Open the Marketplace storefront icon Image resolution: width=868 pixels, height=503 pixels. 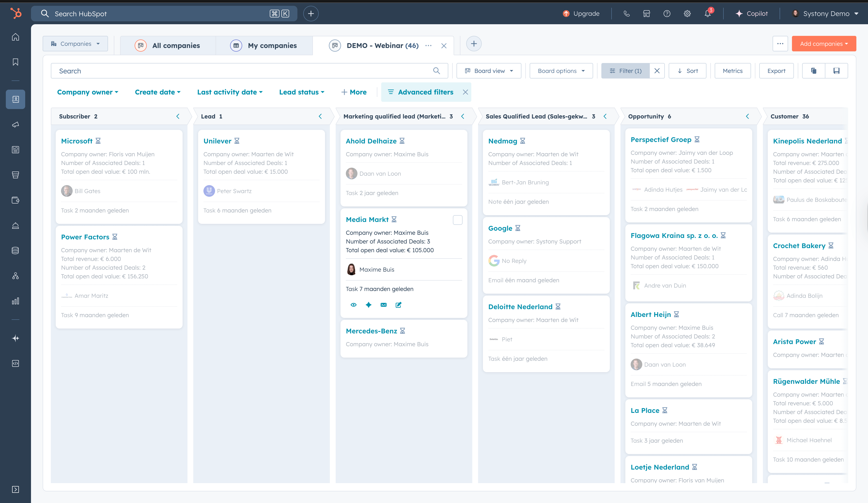tap(647, 13)
